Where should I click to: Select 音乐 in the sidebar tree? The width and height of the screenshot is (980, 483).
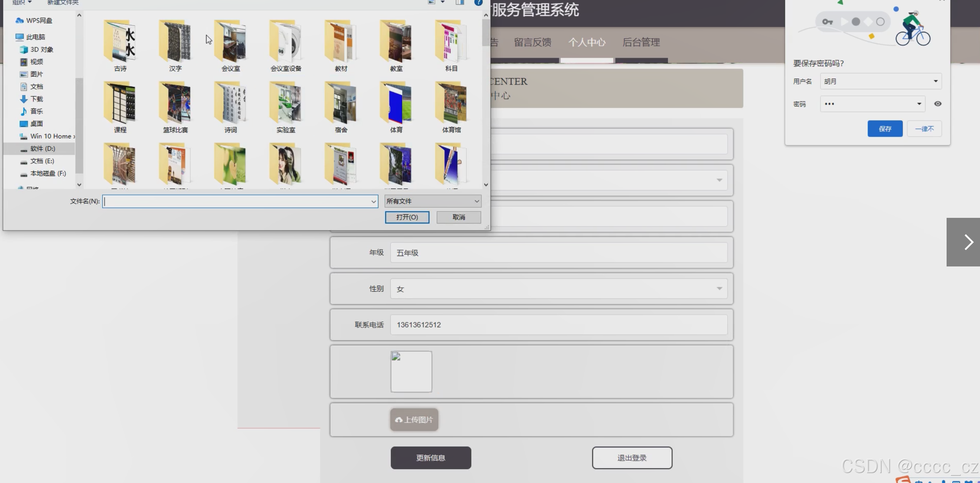(36, 111)
